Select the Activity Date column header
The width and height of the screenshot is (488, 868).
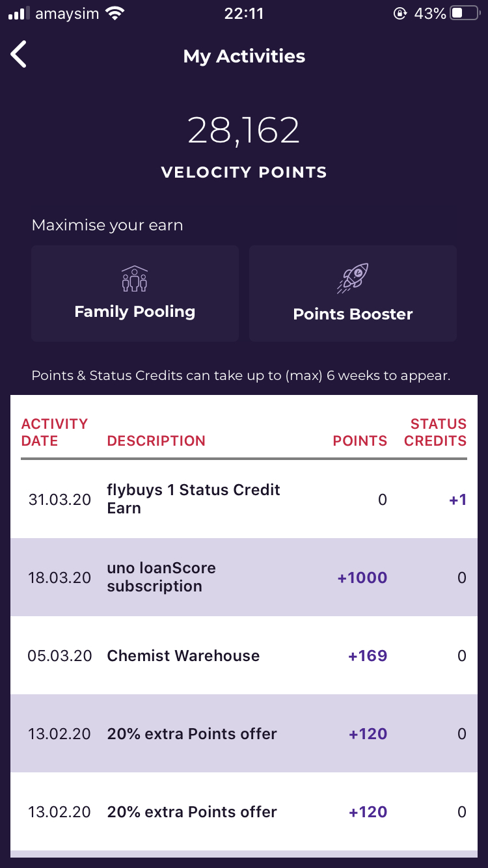[x=54, y=432]
